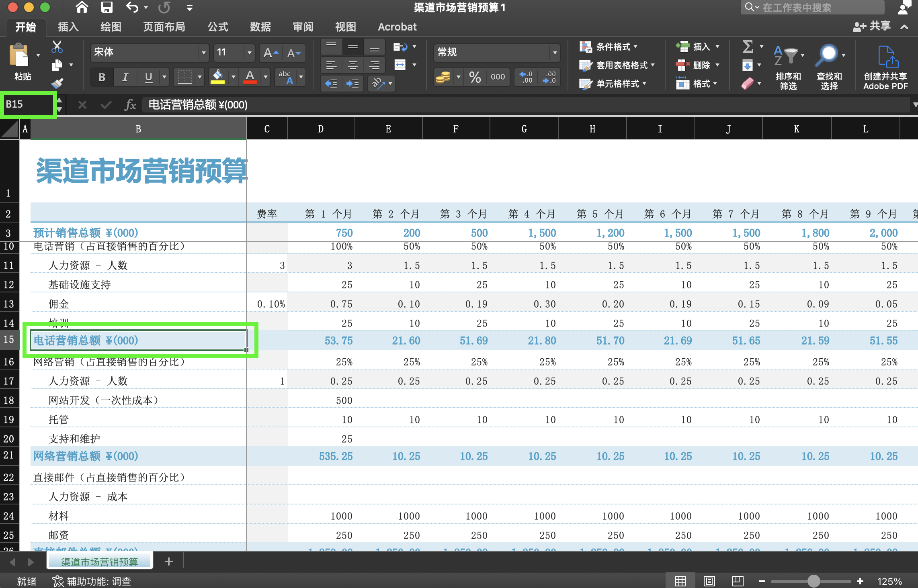
Task: Click the 条件格式 conditional formatting icon
Action: pyautogui.click(x=585, y=46)
